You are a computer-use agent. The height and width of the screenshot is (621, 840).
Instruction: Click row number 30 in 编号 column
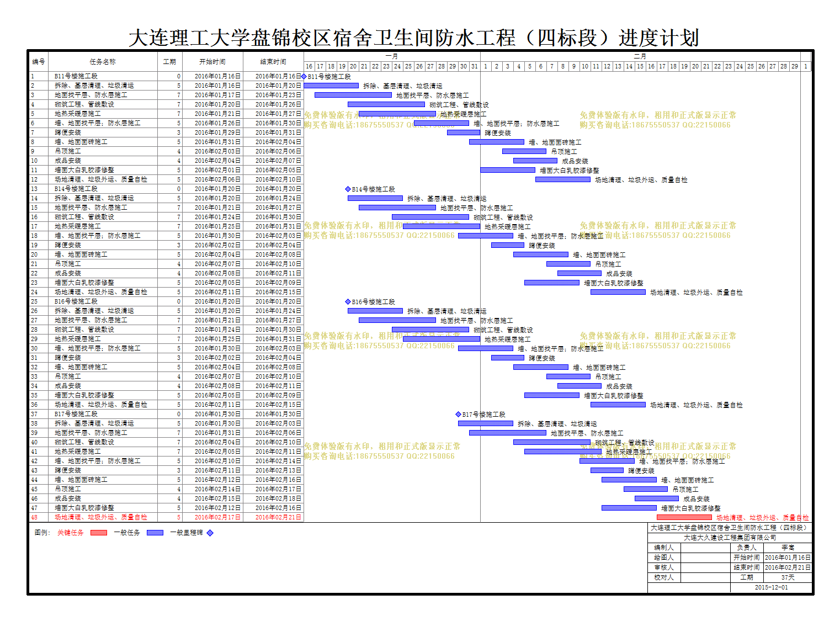34,348
